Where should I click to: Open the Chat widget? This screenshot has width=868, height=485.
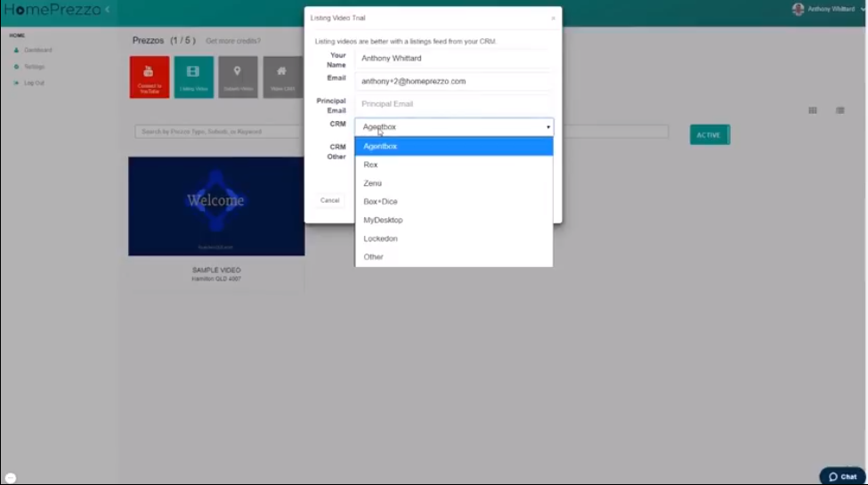pos(842,476)
